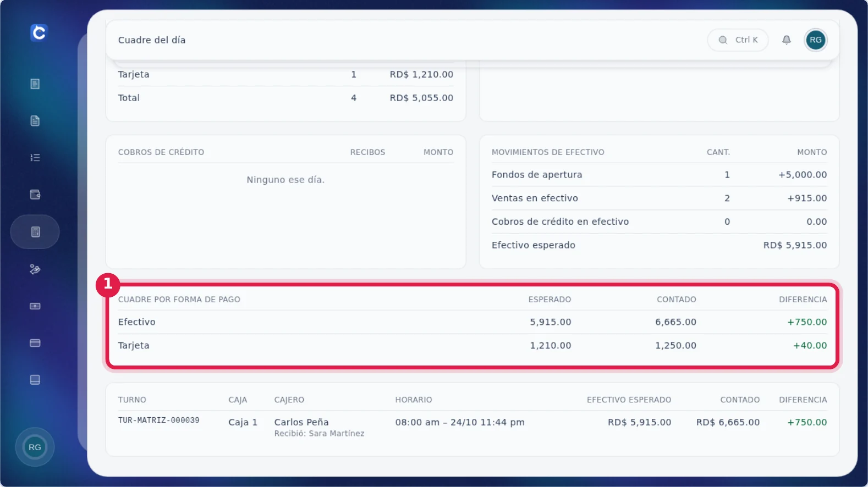The height and width of the screenshot is (487, 868).
Task: Click the 'Ventas en efectivo' row label
Action: click(535, 198)
